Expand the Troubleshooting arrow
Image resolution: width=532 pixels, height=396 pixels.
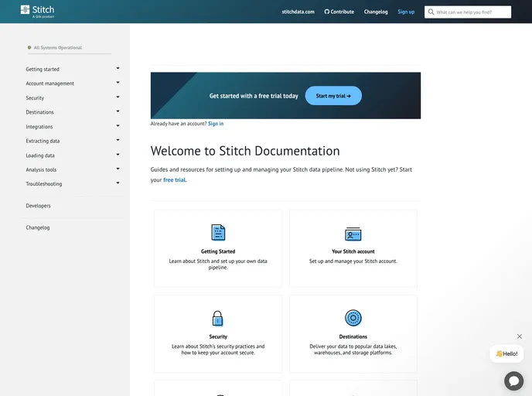click(x=118, y=183)
